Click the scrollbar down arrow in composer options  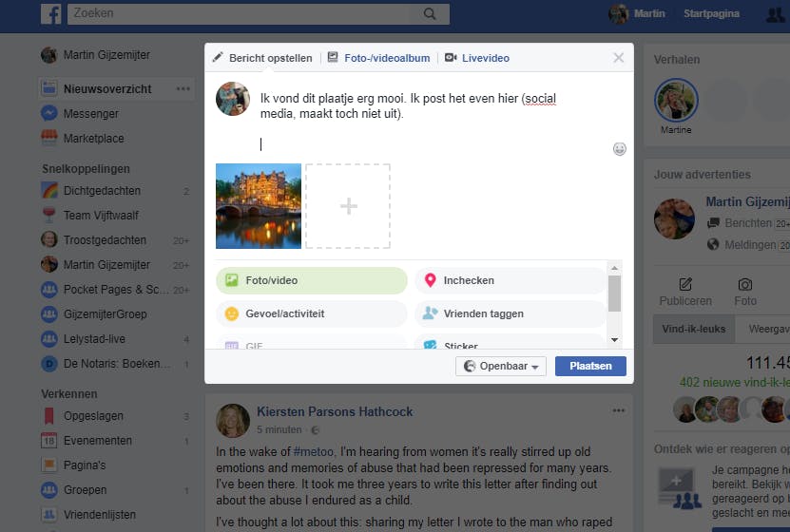point(614,340)
